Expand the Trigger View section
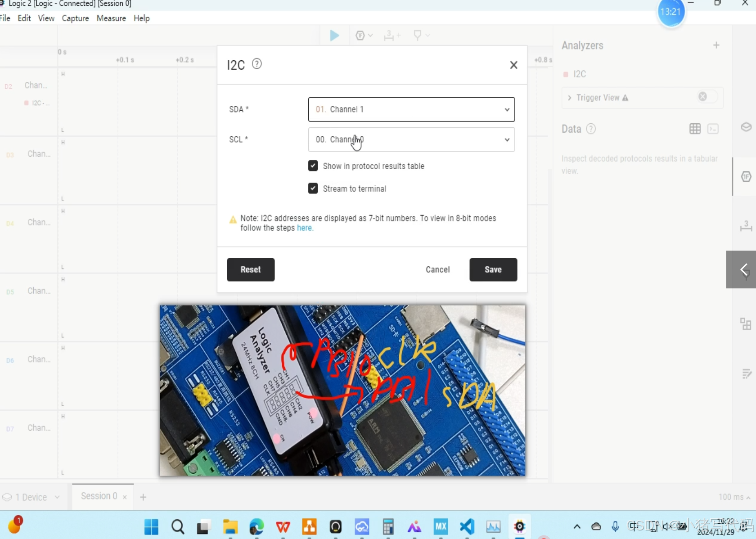The height and width of the screenshot is (539, 756). [x=569, y=98]
